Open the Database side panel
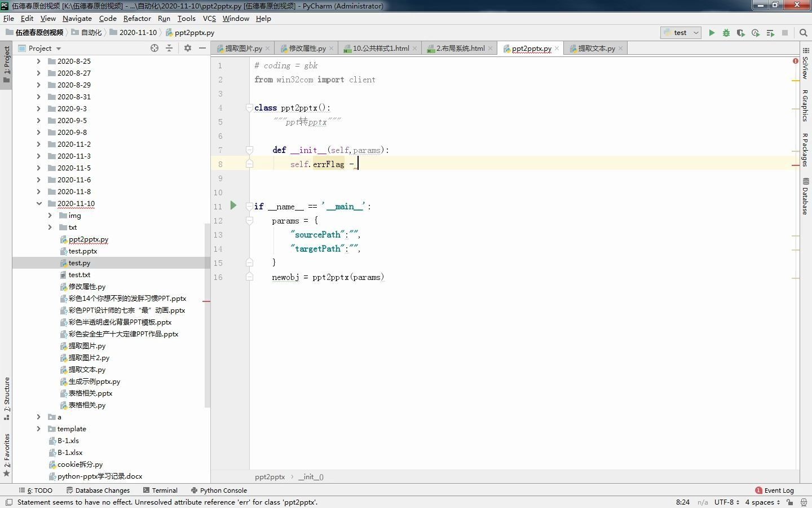 tap(805, 196)
